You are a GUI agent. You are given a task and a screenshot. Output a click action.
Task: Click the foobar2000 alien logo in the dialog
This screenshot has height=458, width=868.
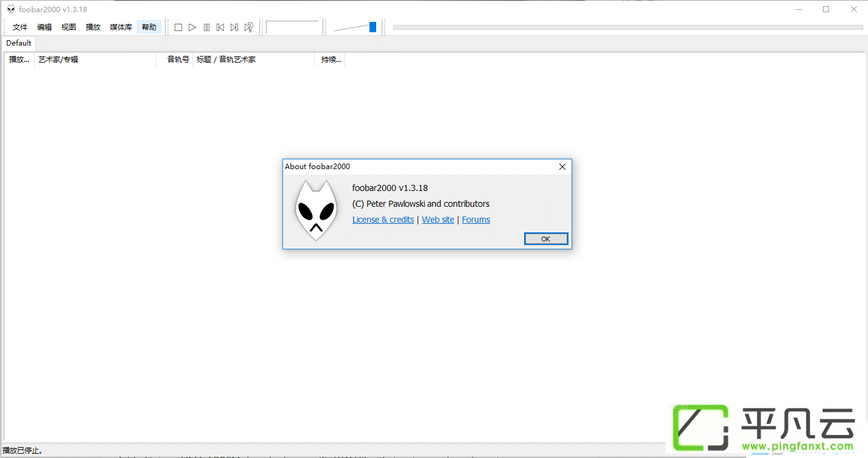316,210
